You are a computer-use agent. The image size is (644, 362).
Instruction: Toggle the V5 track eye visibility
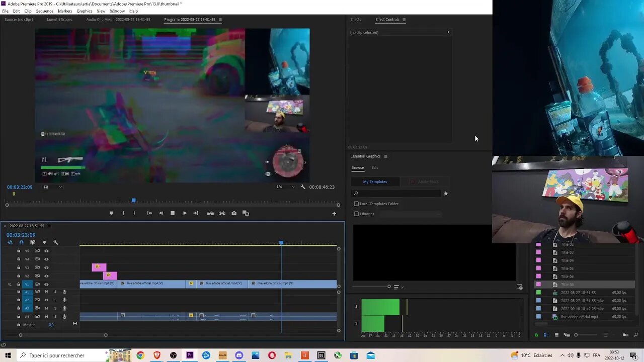(x=46, y=251)
